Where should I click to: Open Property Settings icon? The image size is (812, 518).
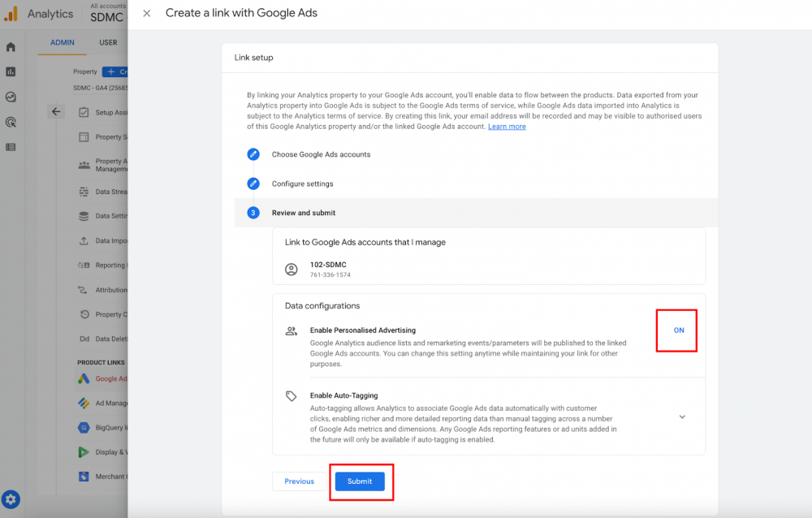[84, 137]
